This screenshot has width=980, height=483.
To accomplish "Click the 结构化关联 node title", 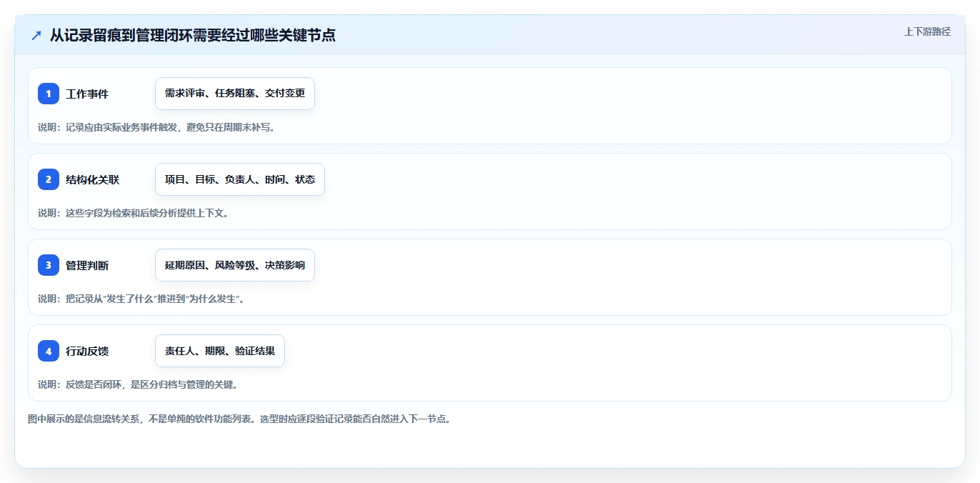I will point(93,179).
